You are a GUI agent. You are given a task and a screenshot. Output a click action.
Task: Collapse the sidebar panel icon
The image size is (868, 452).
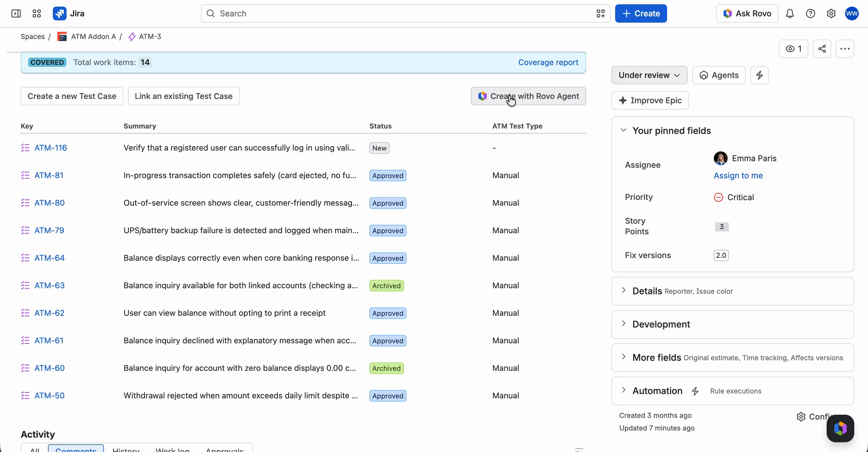coord(16,13)
